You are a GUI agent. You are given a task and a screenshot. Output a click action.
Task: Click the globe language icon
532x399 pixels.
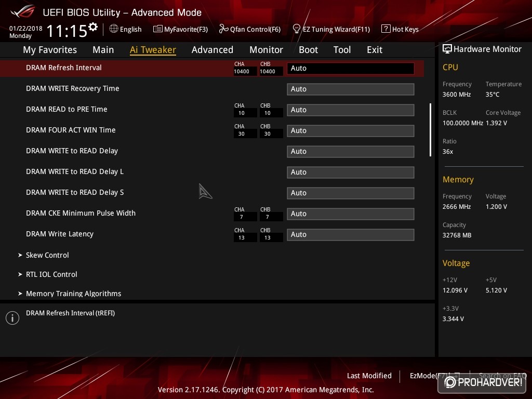pos(114,29)
